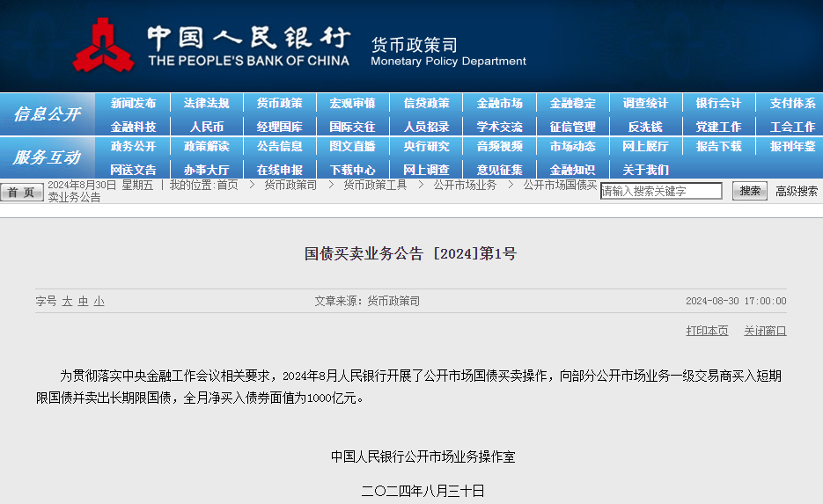Click the 搜索 search button
823x504 pixels.
750,191
